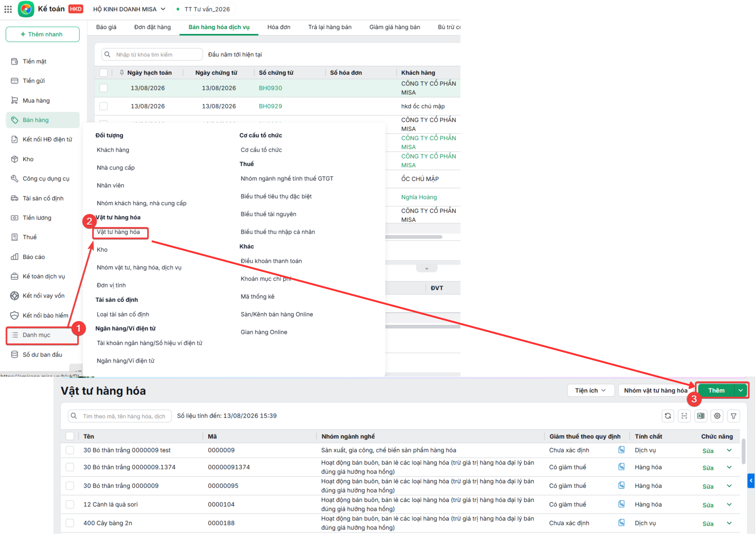Check the box for item code 00000095
Screen dimensions: 756x534
click(x=70, y=486)
